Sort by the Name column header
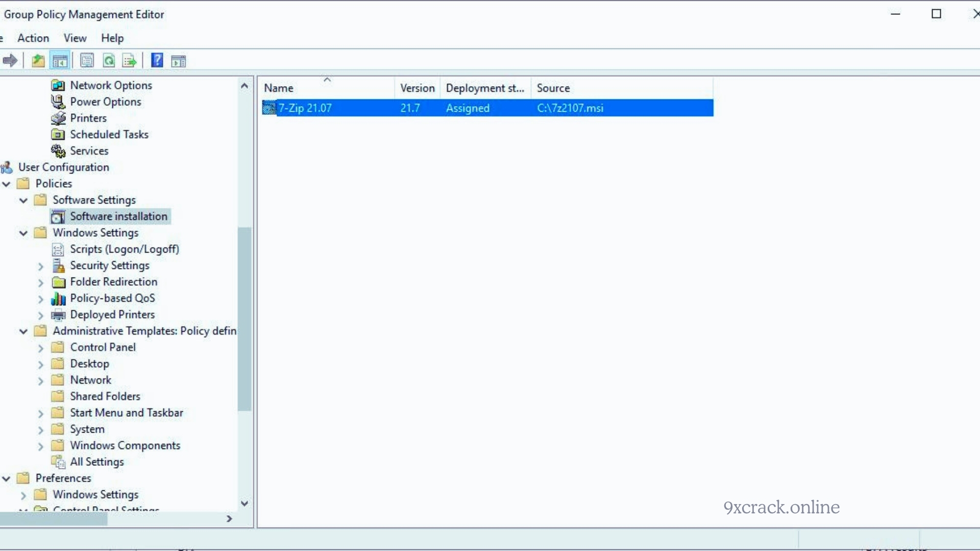Screen dimensions: 980x551 [327, 88]
